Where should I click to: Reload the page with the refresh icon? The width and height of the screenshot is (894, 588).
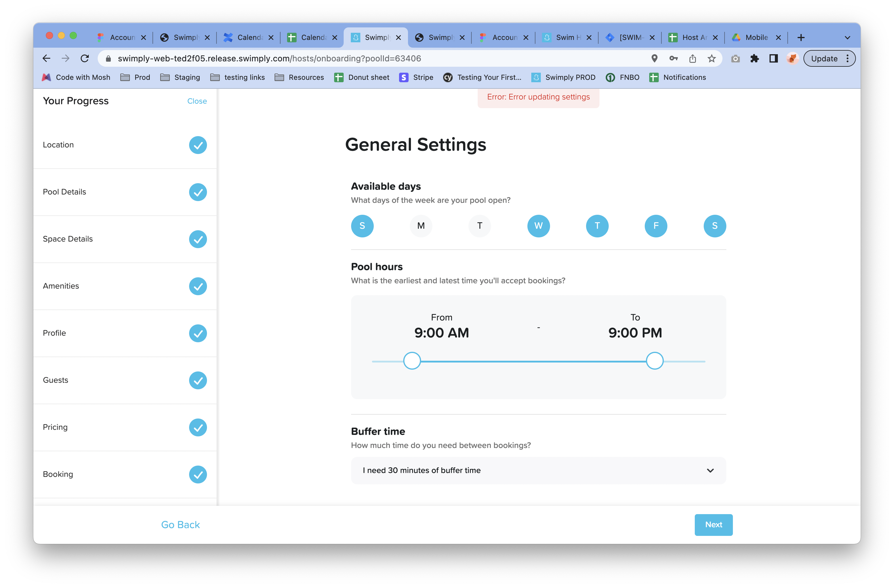85,58
